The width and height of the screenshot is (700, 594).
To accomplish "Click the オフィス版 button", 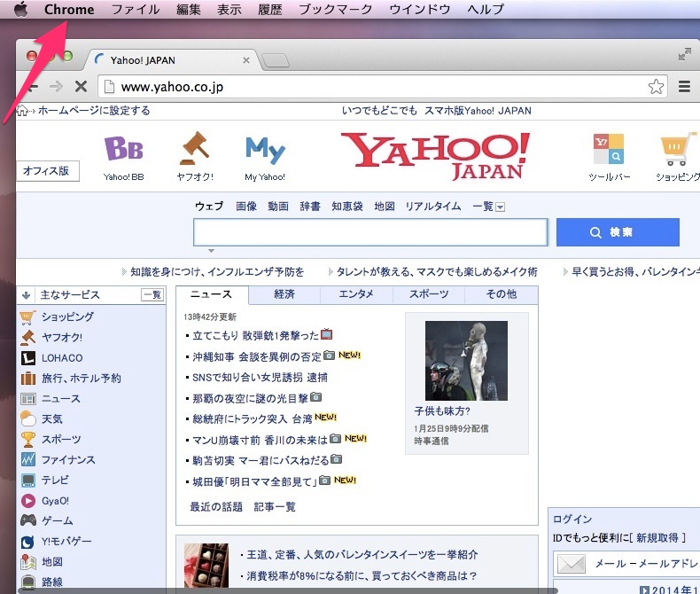I will (47, 171).
